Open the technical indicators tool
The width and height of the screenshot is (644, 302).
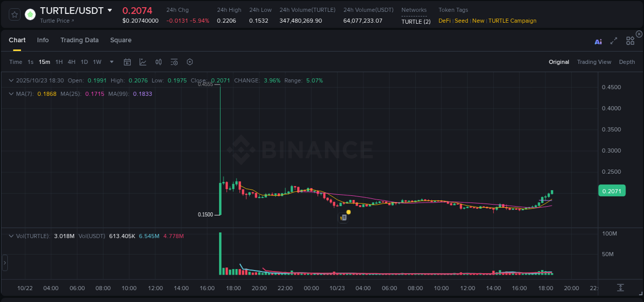click(x=158, y=62)
